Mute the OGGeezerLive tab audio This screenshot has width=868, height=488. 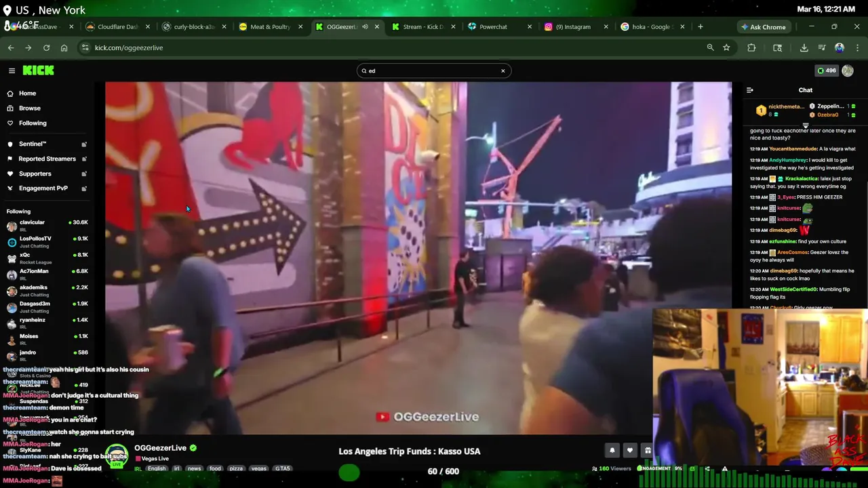(365, 26)
